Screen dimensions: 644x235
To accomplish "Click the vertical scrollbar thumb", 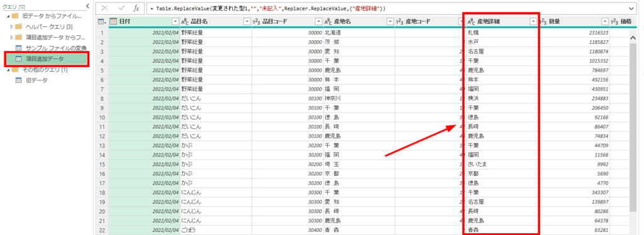I will pyautogui.click(x=633, y=127).
